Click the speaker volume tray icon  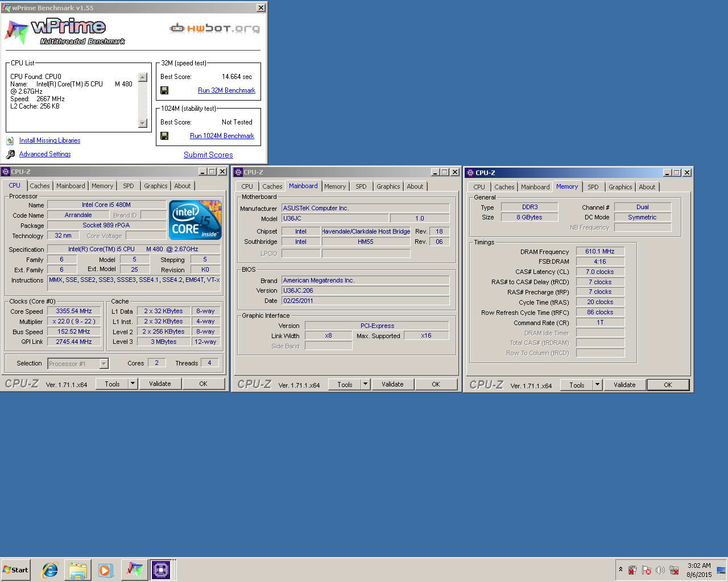coord(660,570)
